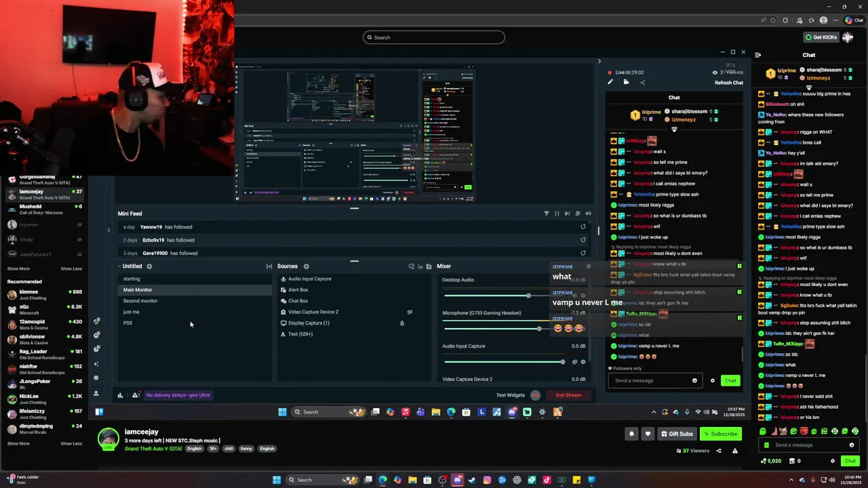Open emote picker in Kick chat input
Viewport: 868px width, 488px height.
[852, 445]
